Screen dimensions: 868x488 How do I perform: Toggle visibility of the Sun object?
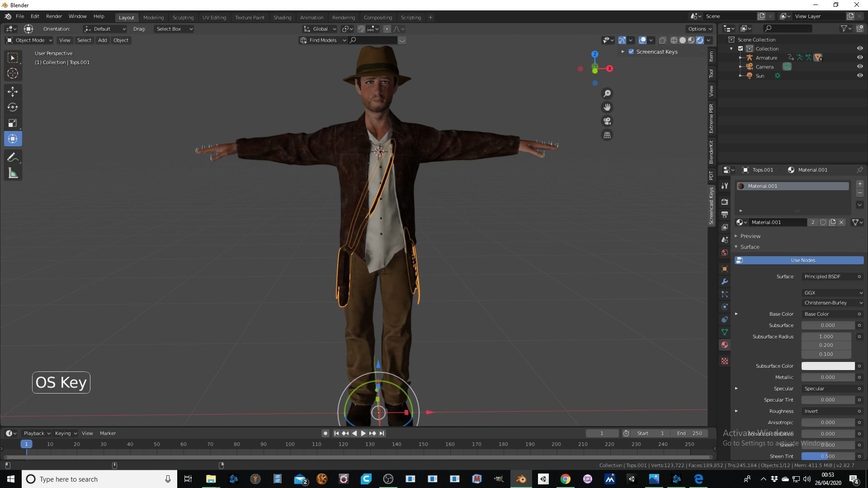(x=859, y=75)
